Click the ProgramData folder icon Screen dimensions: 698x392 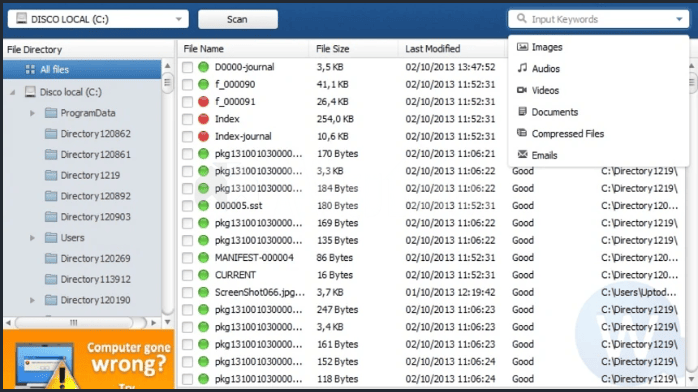tap(51, 113)
